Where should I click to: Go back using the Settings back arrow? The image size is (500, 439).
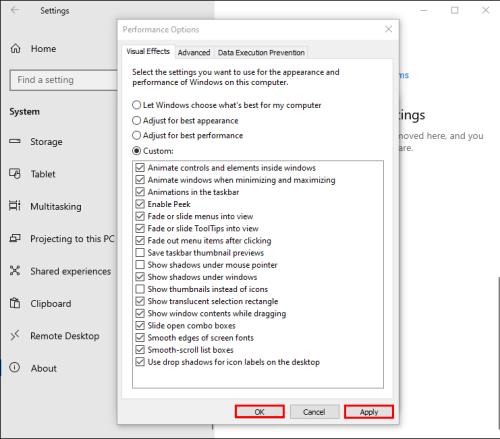point(15,10)
